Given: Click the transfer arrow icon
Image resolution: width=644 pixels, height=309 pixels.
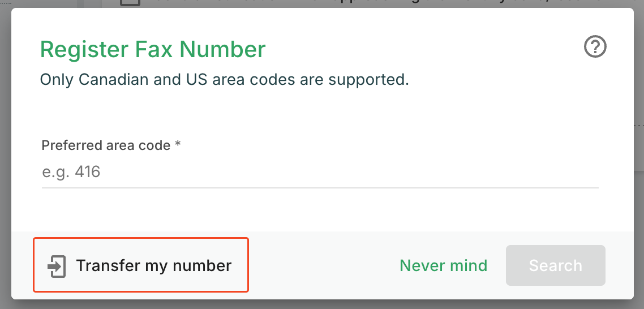Looking at the screenshot, I should point(57,265).
